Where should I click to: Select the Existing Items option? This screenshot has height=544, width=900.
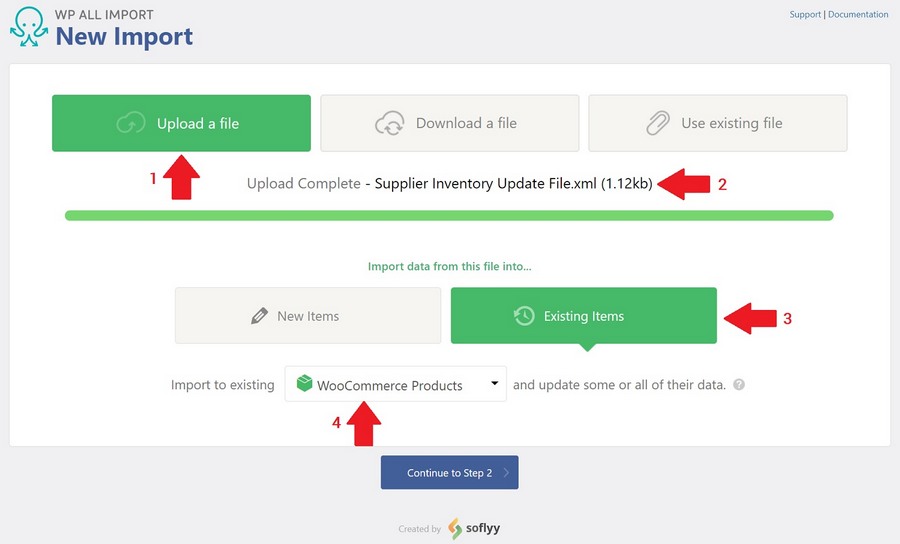[x=584, y=316]
